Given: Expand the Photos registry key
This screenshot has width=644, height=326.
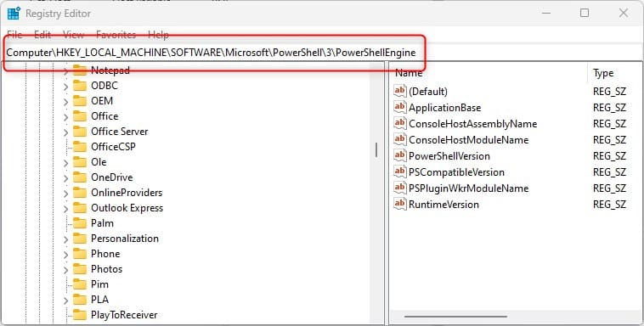Looking at the screenshot, I should point(65,270).
